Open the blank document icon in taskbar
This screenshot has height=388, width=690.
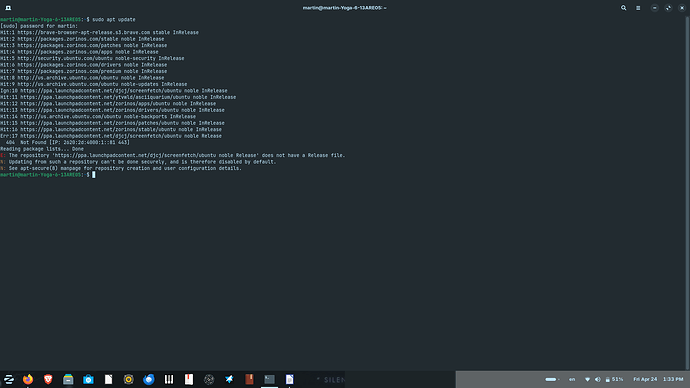click(108, 379)
